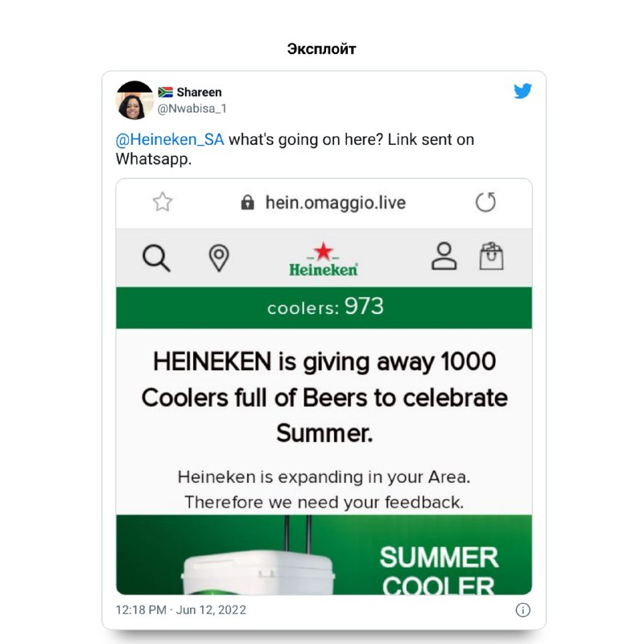Click the location pin icon
Image resolution: width=644 pixels, height=644 pixels.
point(219,258)
